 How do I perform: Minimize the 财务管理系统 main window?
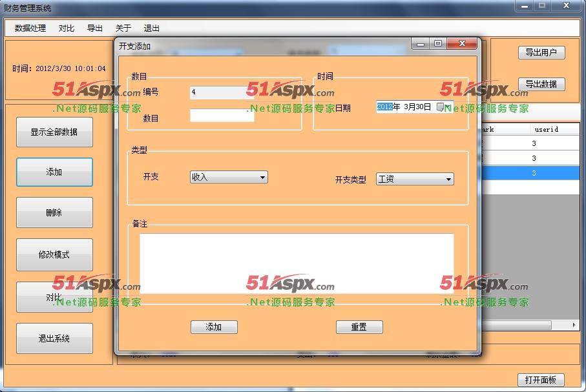pos(525,6)
